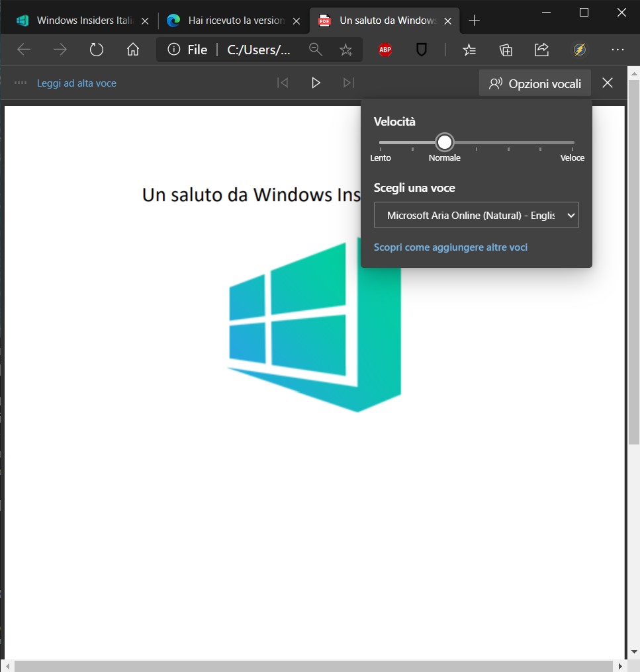Open the Collections panel
Image resolution: width=640 pixels, height=672 pixels.
[x=506, y=50]
